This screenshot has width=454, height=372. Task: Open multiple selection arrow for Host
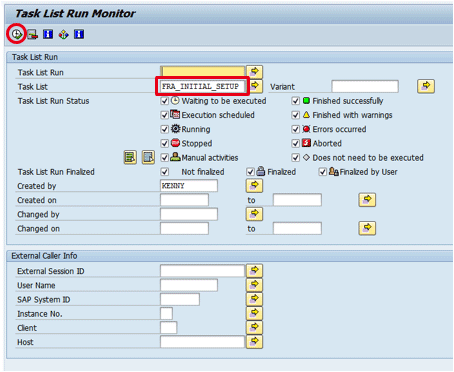[x=254, y=342]
